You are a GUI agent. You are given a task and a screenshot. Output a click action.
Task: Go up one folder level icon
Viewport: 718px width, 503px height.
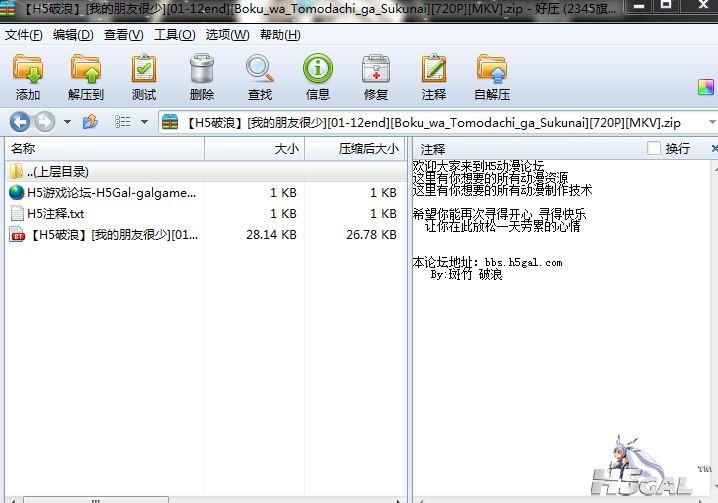point(91,122)
